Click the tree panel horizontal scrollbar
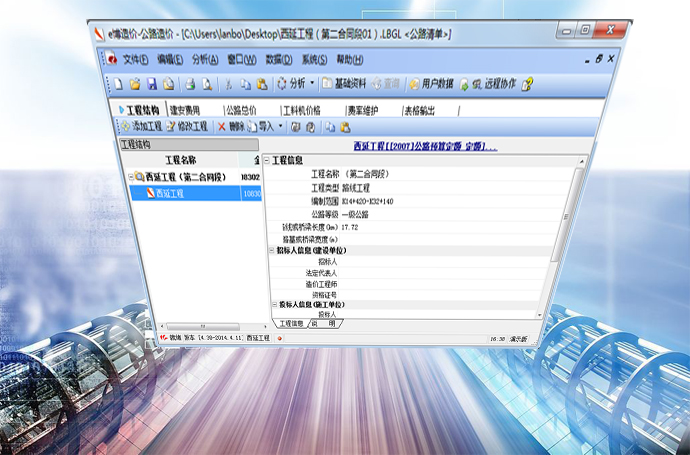Screen dimensions: 690x455 203,327
